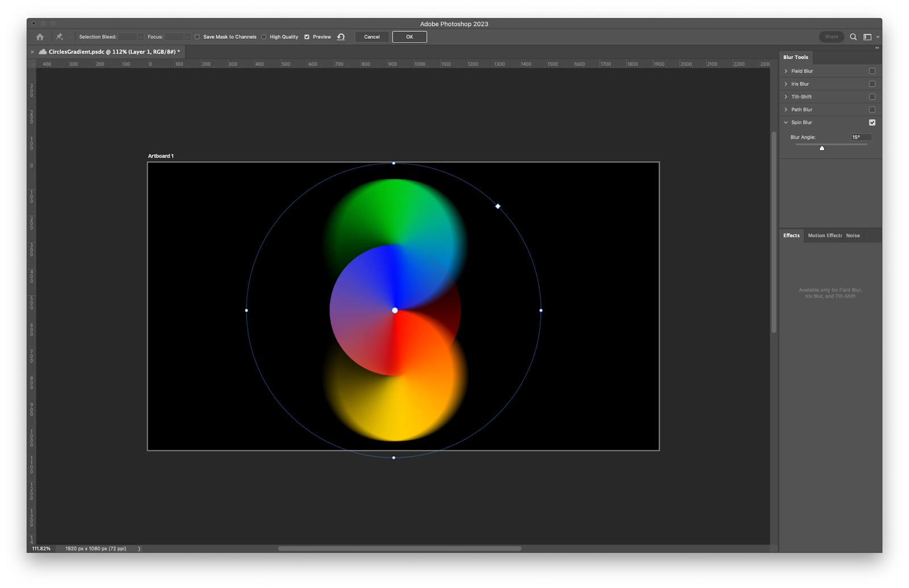This screenshot has width=909, height=588.
Task: Click the spin blur center pin
Action: (x=395, y=310)
